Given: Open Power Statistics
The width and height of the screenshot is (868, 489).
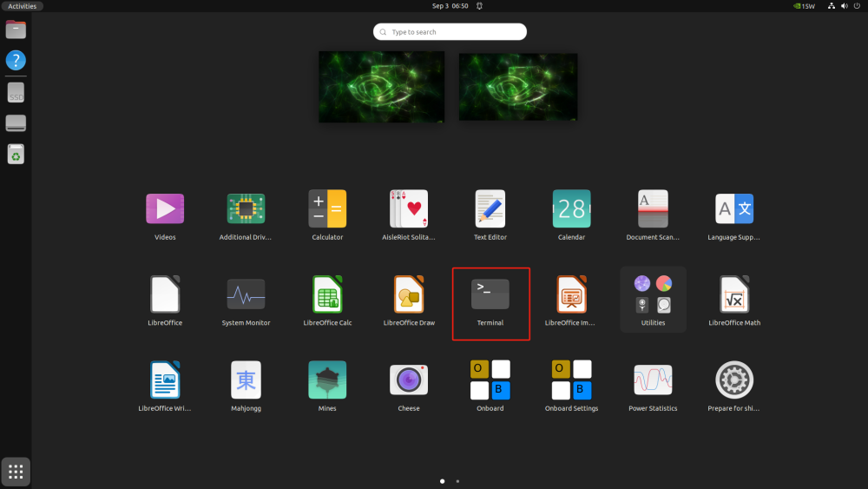Looking at the screenshot, I should click(x=653, y=380).
